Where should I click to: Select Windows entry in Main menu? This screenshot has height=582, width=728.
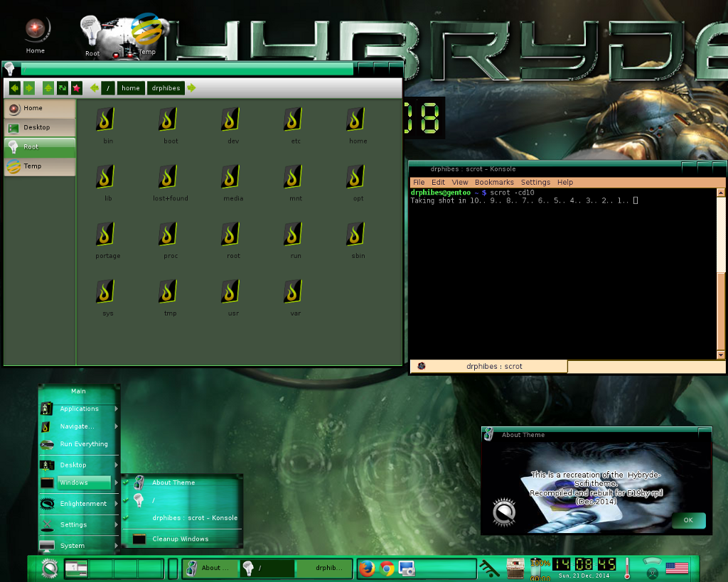79,483
